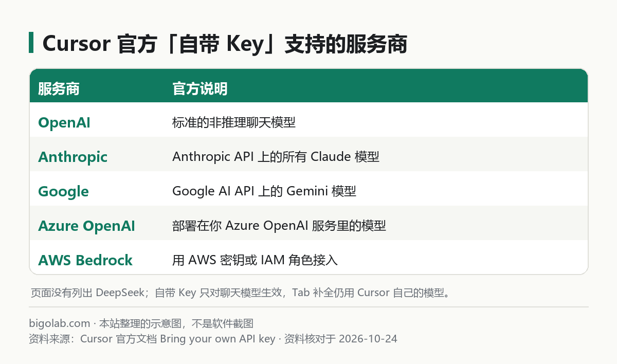
Task: Click the "标准的非推理聊天模型" description
Action: tap(234, 122)
